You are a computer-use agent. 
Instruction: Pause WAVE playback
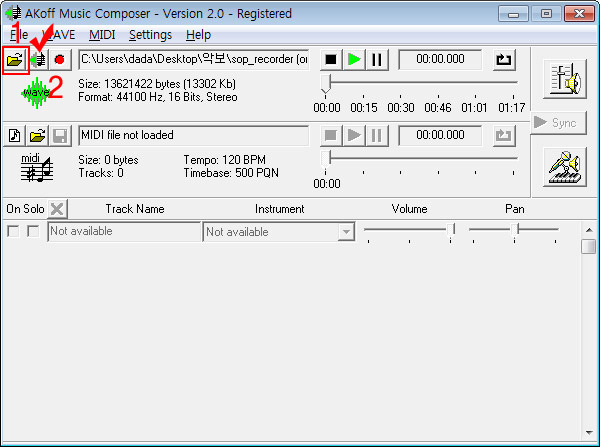[x=377, y=60]
